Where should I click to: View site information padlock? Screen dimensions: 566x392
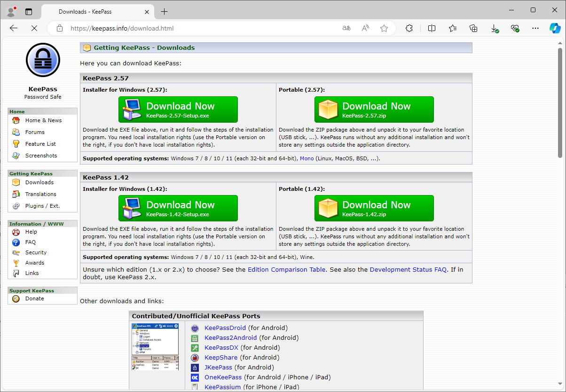(x=60, y=28)
